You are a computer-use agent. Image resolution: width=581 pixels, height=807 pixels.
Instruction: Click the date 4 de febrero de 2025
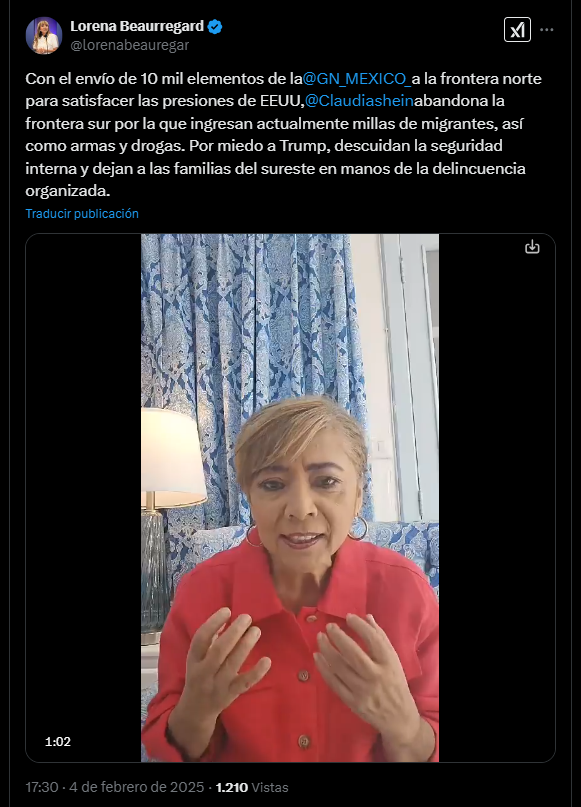(x=137, y=787)
